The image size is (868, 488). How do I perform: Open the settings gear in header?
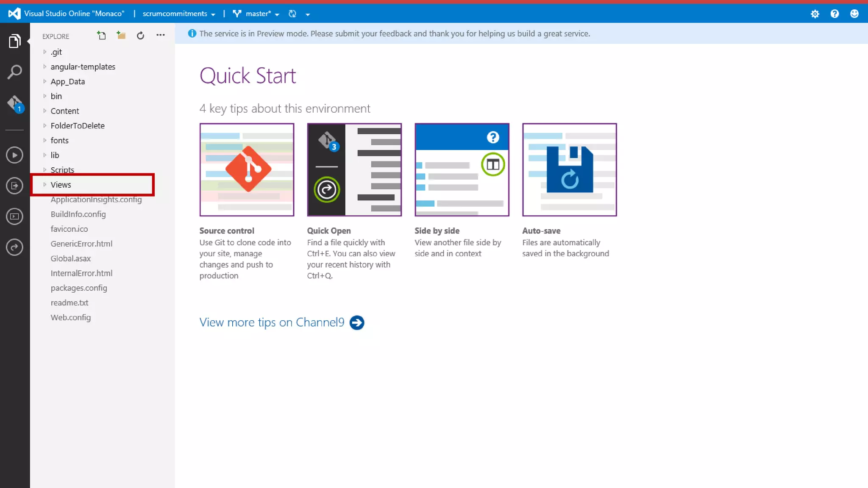point(815,14)
